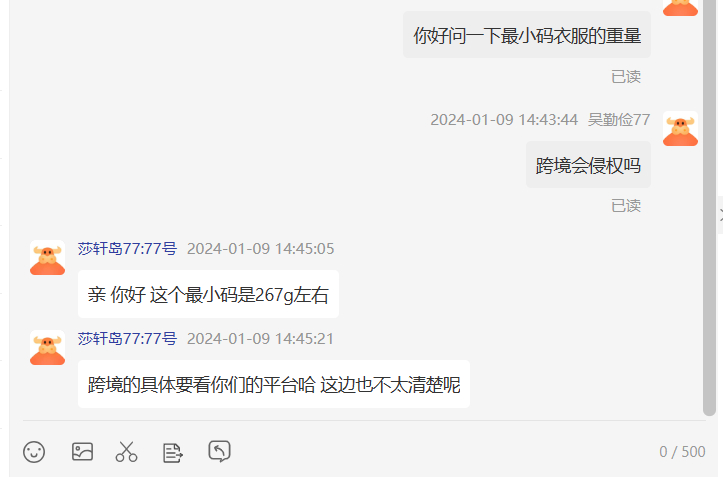This screenshot has height=477, width=723.
Task: Click the send image icon
Action: tap(83, 452)
